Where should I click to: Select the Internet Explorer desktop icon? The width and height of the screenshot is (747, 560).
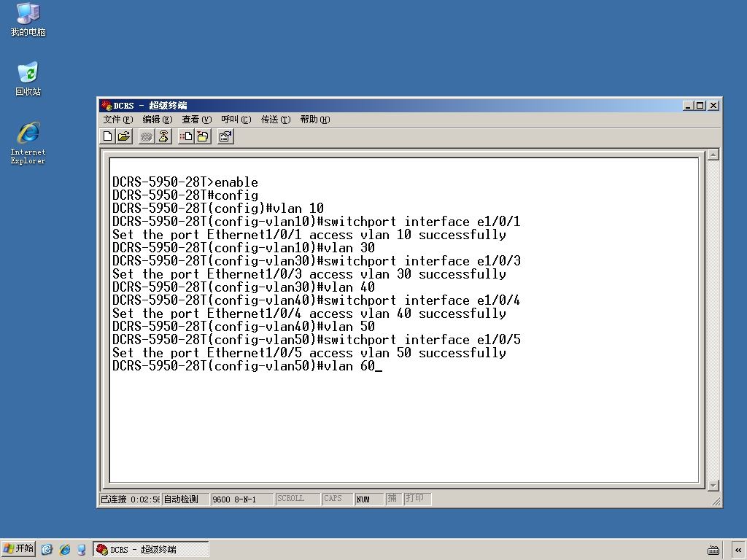pos(28,143)
